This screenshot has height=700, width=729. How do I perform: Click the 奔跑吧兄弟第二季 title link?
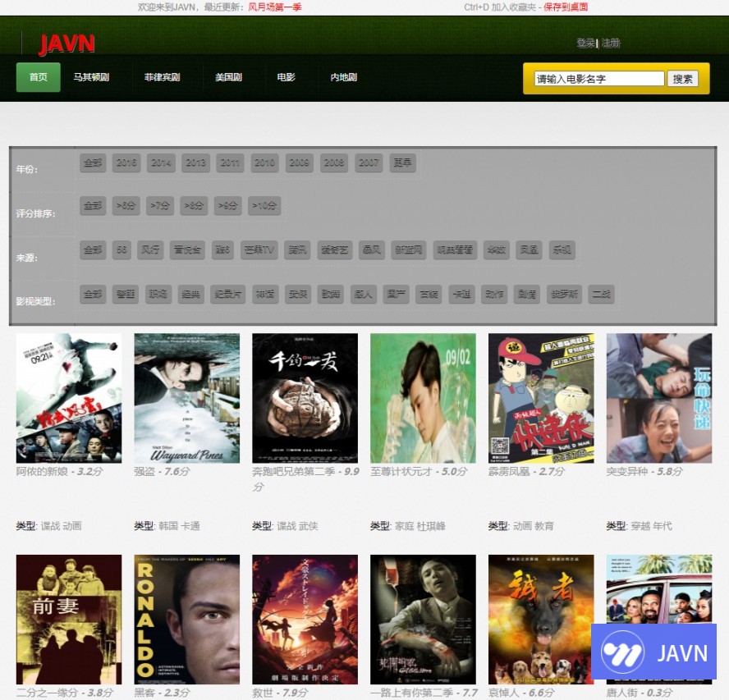click(305, 478)
